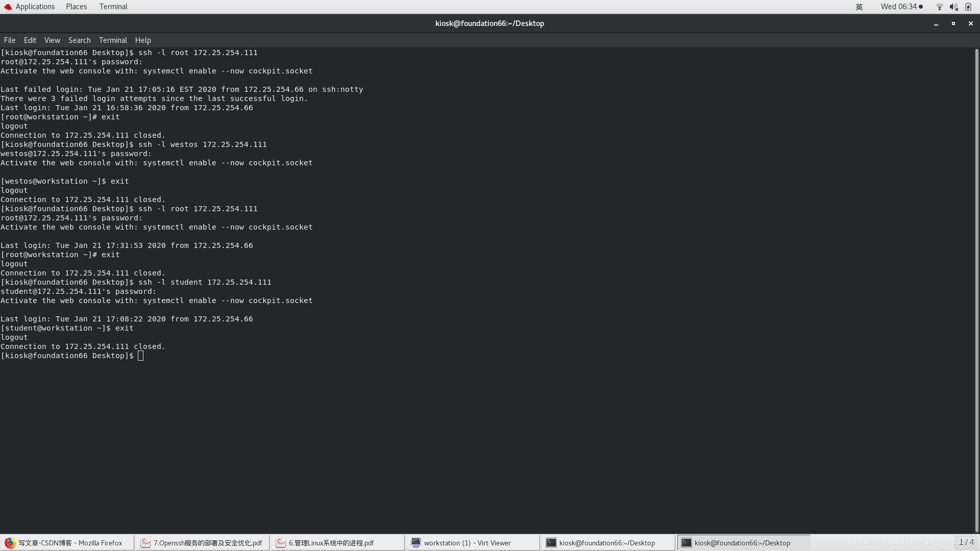Click the system clock display
Viewport: 980px width, 551px height.
coord(900,7)
